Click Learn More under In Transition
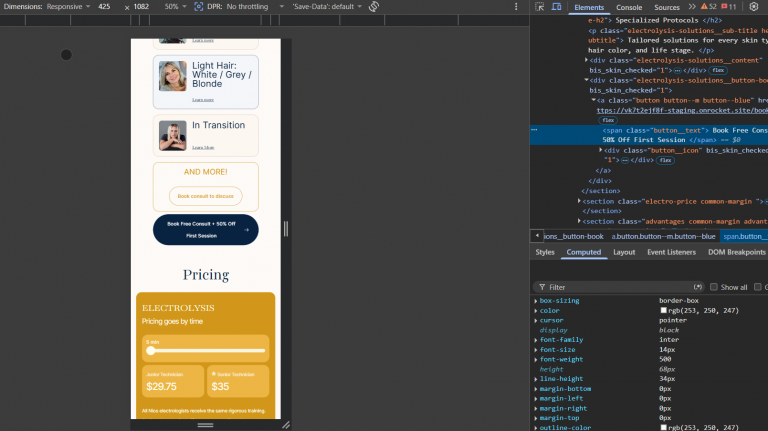 pos(203,147)
